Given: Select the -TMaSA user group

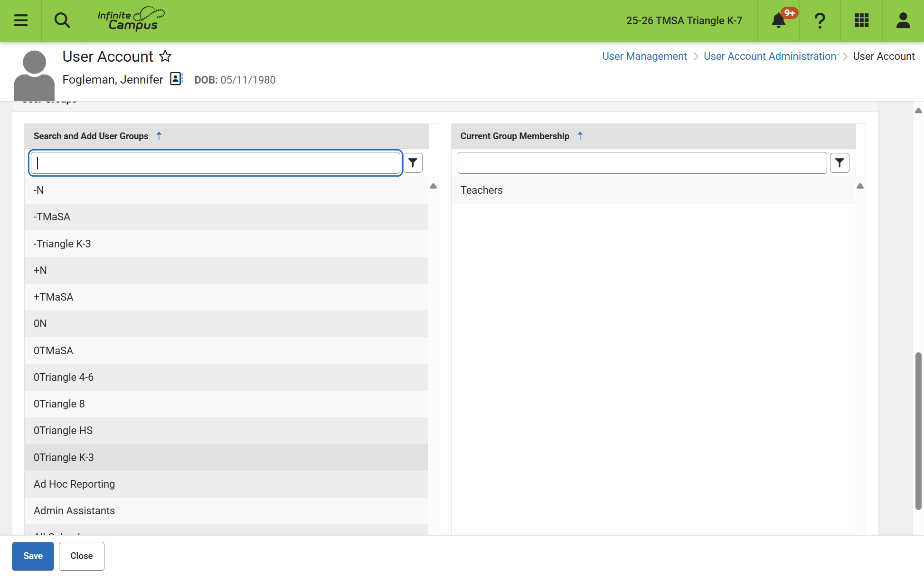Looking at the screenshot, I should (226, 217).
